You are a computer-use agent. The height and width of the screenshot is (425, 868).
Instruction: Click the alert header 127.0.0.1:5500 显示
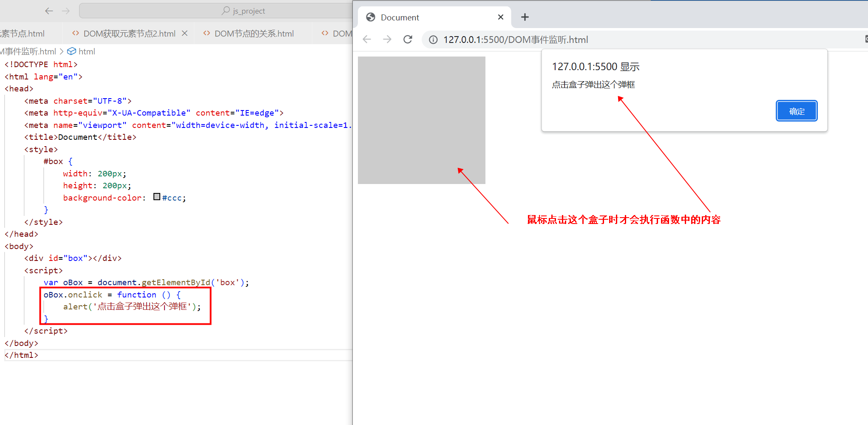pos(596,67)
